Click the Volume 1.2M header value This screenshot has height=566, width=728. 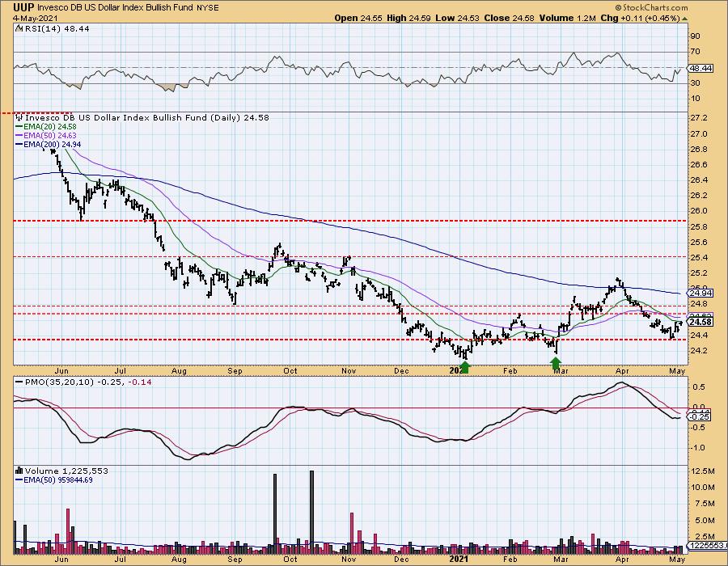pos(567,18)
